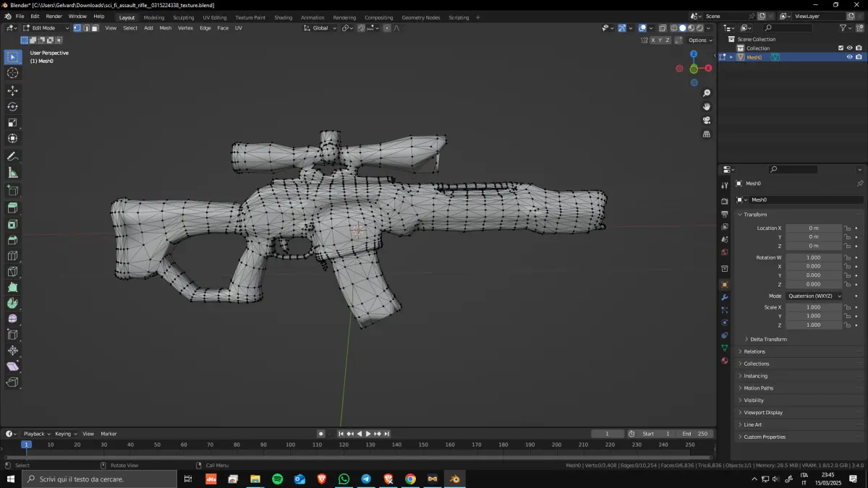The image size is (868, 488).
Task: Open the Mesh menu in viewport header
Action: click(166, 28)
